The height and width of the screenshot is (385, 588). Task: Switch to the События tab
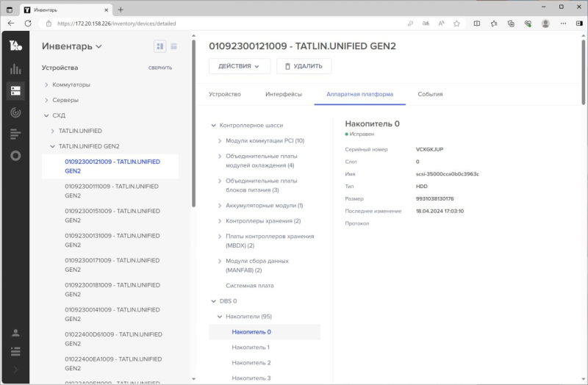[x=430, y=94]
